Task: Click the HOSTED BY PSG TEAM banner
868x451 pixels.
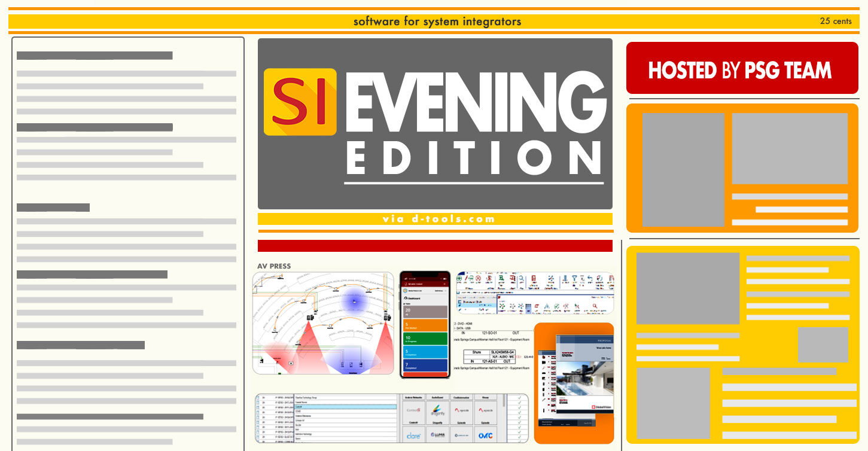Action: point(742,68)
